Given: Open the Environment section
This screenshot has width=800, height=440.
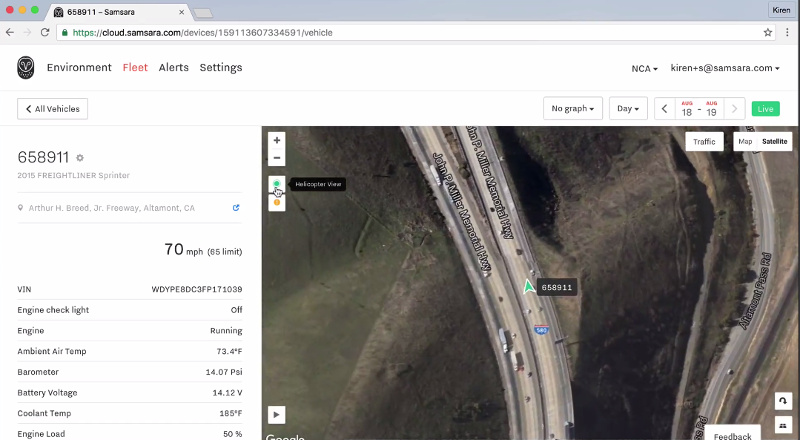Looking at the screenshot, I should (x=79, y=68).
